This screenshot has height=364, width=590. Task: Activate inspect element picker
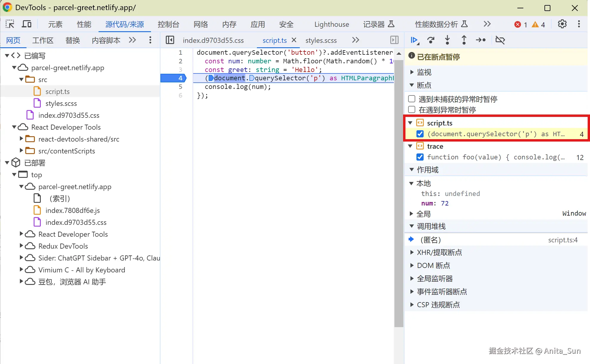10,24
